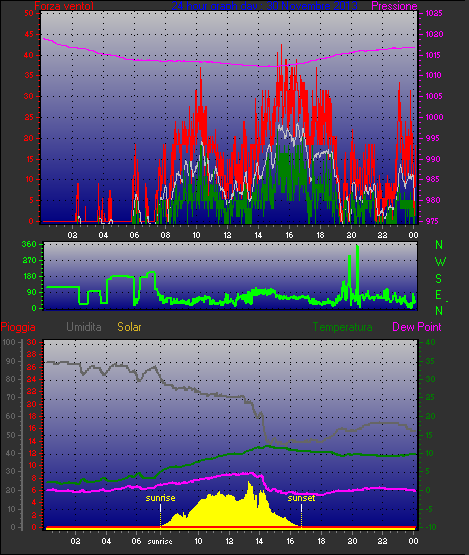Click the "980" pressure axis value
469x555 pixels.
point(434,200)
